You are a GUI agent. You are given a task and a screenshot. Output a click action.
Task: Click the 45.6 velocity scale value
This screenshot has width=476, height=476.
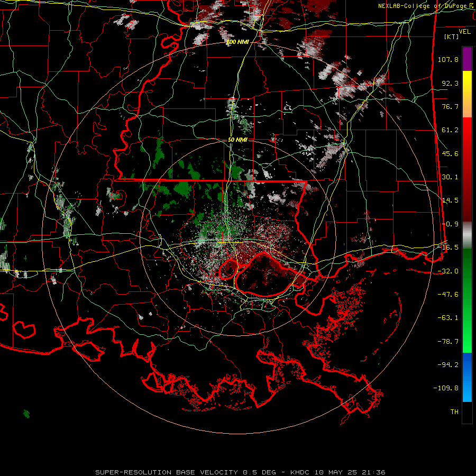click(x=450, y=153)
